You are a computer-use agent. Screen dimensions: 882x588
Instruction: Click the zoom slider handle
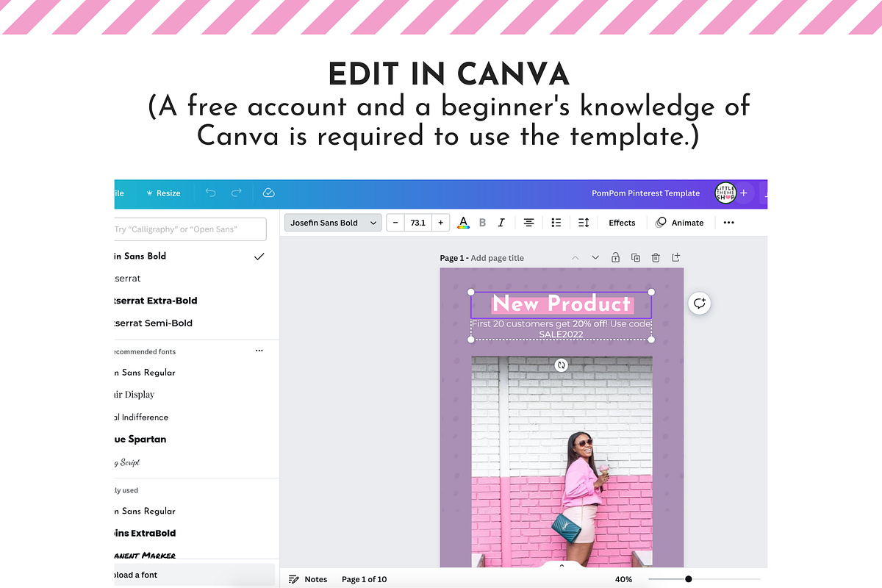point(689,579)
